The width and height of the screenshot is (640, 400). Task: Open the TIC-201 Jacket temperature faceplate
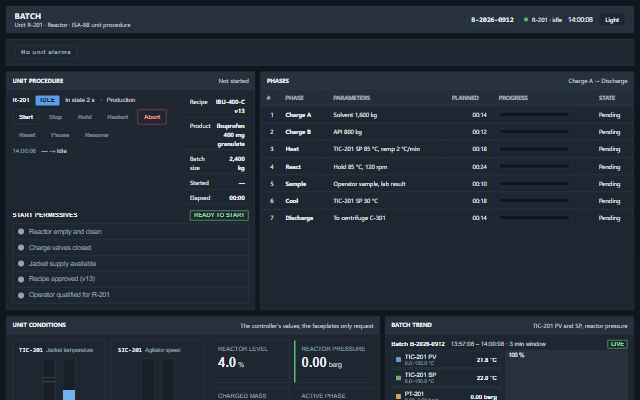(59, 370)
